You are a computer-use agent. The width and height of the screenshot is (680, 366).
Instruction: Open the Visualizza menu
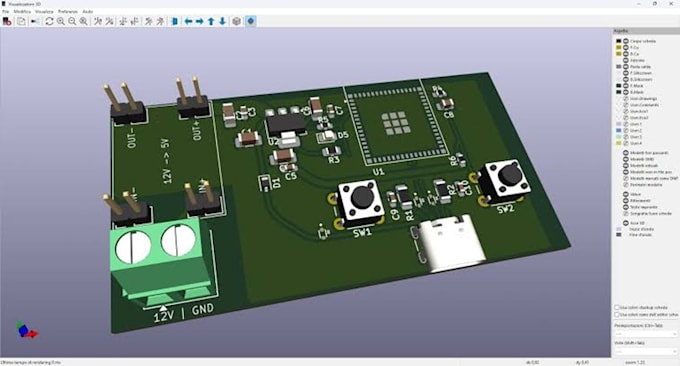click(x=44, y=11)
